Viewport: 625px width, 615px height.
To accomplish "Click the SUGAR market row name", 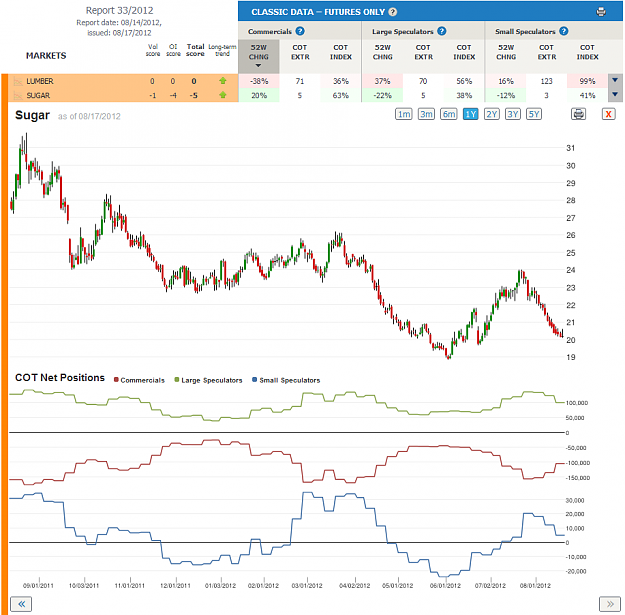I will tap(38, 96).
